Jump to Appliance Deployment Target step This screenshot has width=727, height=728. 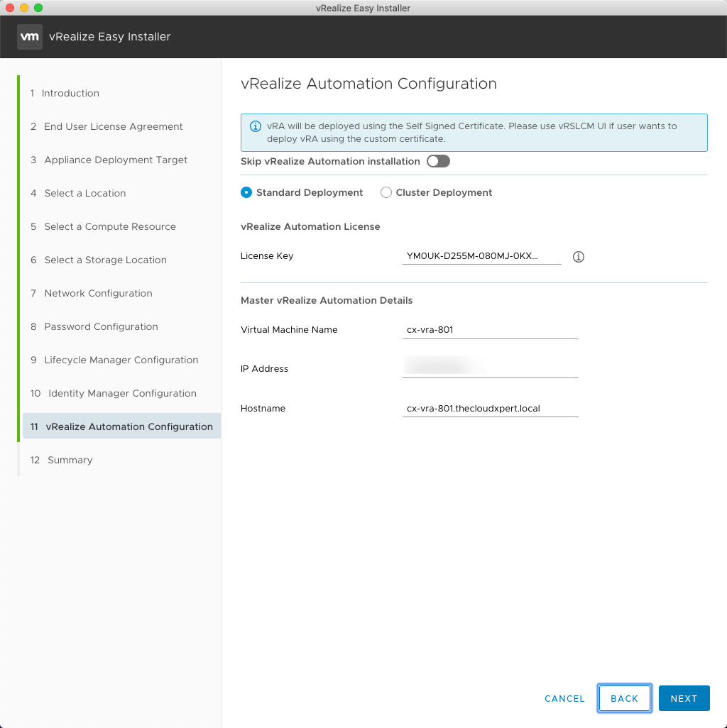coord(116,160)
